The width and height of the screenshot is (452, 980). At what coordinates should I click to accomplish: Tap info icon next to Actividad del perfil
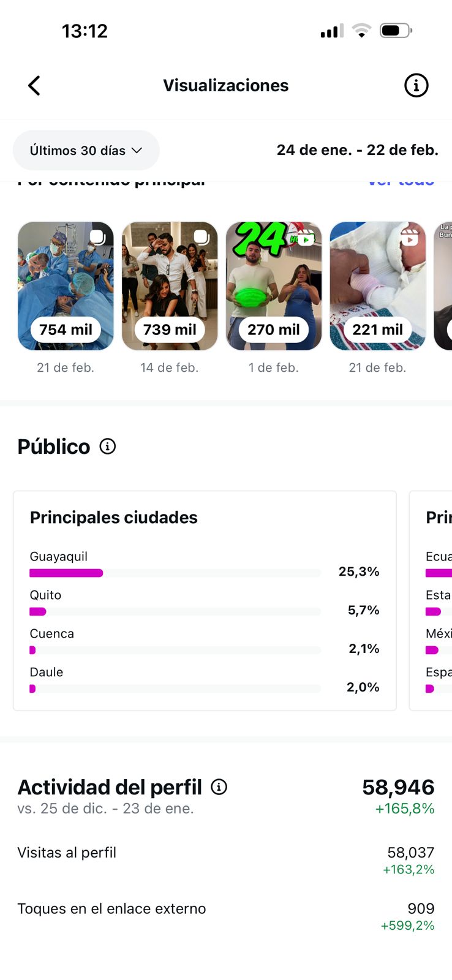pyautogui.click(x=219, y=787)
